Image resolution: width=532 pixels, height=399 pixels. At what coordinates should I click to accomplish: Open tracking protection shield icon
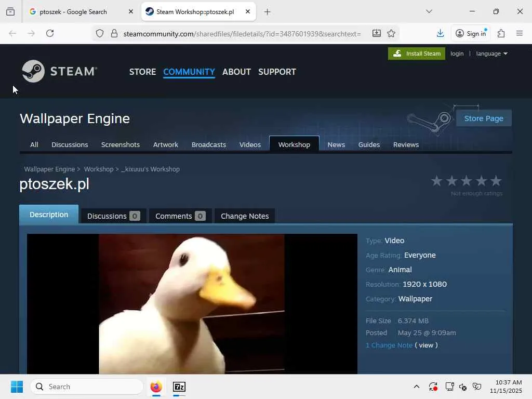click(x=99, y=33)
